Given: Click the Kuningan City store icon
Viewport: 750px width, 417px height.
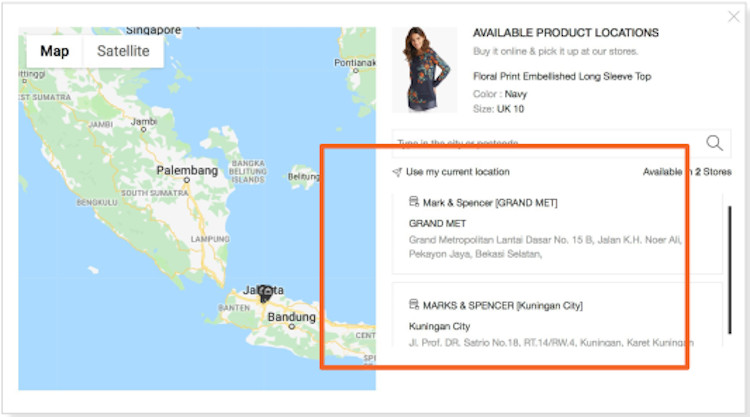Looking at the screenshot, I should click(414, 304).
